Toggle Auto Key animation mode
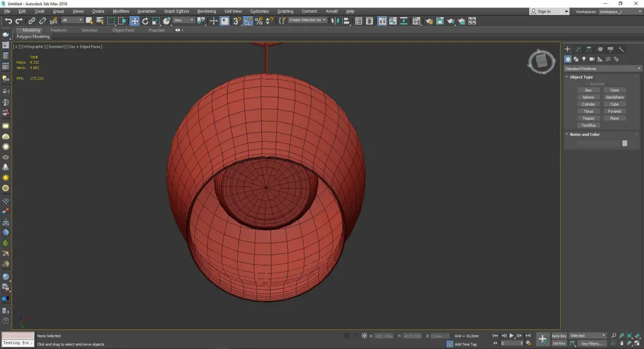Image resolution: width=644 pixels, height=349 pixels. (x=559, y=336)
